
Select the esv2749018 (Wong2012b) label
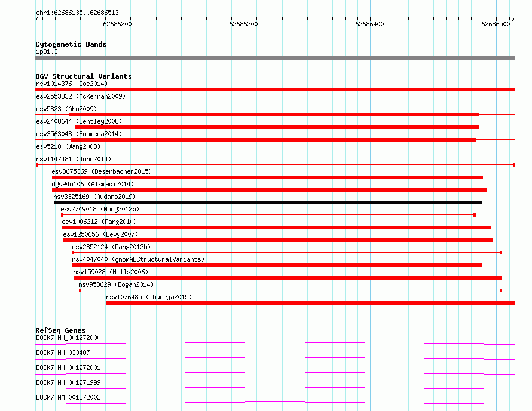100,209
